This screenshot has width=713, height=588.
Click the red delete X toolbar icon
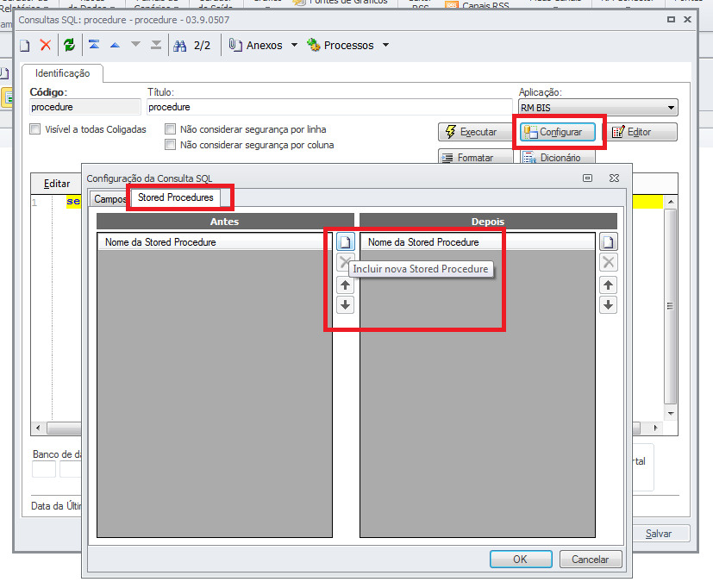tap(46, 45)
